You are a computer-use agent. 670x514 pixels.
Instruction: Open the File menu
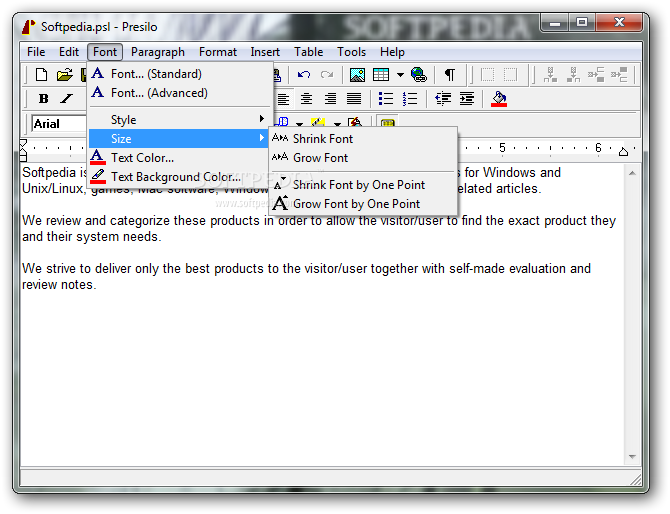pos(36,52)
